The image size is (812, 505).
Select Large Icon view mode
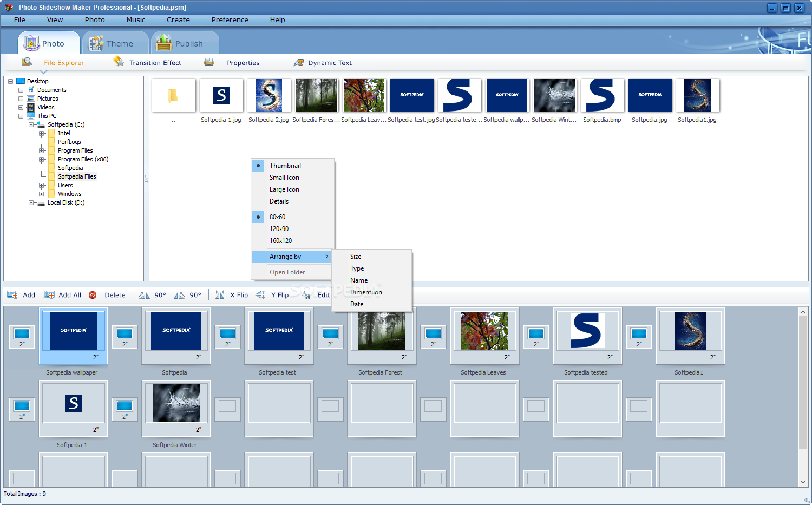(292, 189)
